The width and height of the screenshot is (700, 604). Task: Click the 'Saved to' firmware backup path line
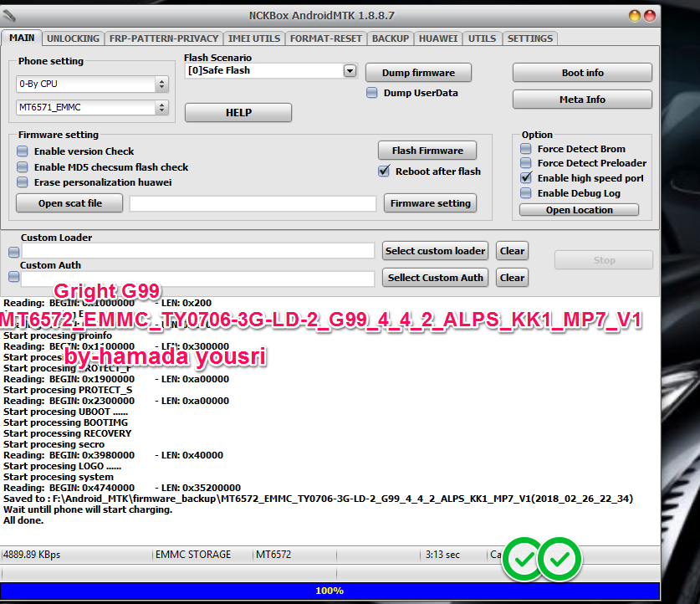click(x=319, y=499)
